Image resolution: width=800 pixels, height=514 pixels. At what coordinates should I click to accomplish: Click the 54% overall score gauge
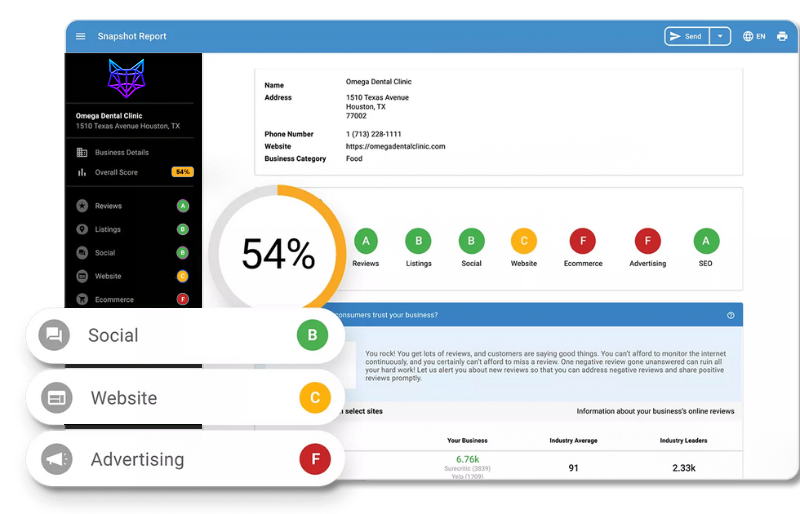pos(278,254)
